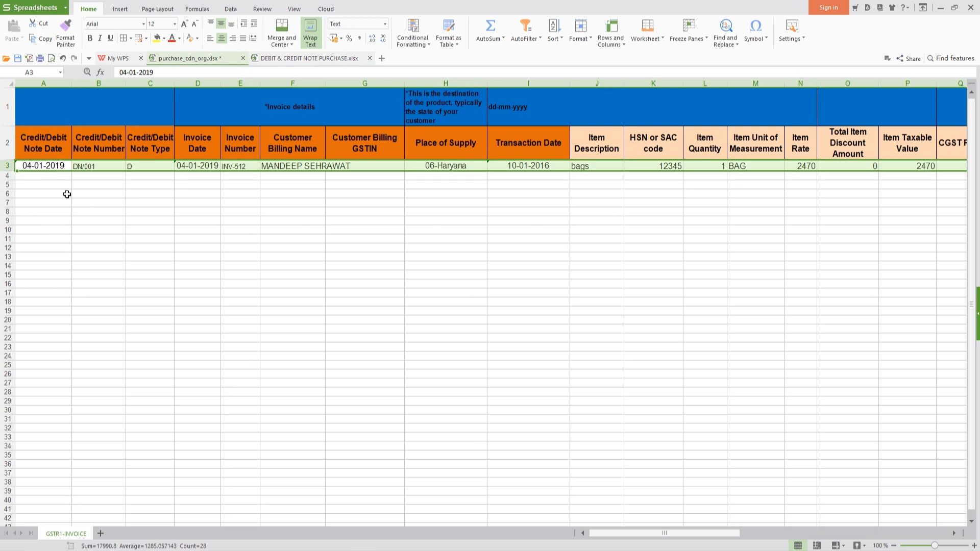Click the Copy button
The width and height of the screenshot is (980, 551).
click(x=41, y=39)
